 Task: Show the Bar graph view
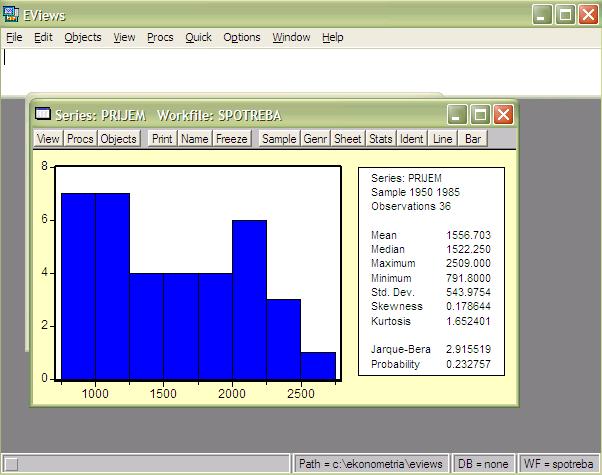[473, 139]
